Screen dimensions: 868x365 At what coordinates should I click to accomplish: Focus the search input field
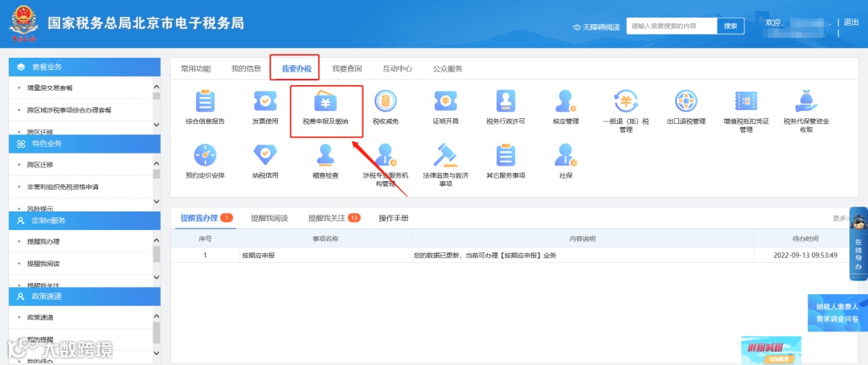[x=671, y=26]
